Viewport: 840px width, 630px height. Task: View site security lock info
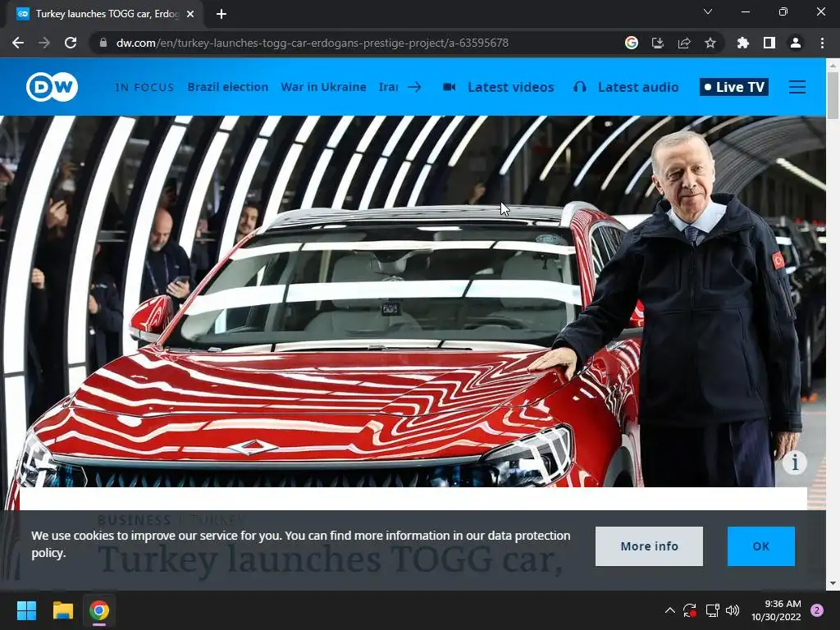click(103, 43)
